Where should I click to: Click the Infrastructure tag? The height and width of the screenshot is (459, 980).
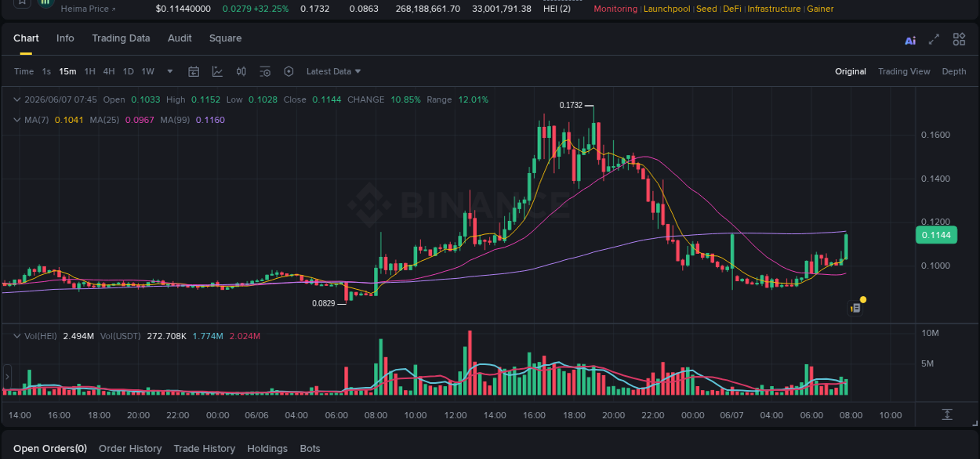point(775,9)
